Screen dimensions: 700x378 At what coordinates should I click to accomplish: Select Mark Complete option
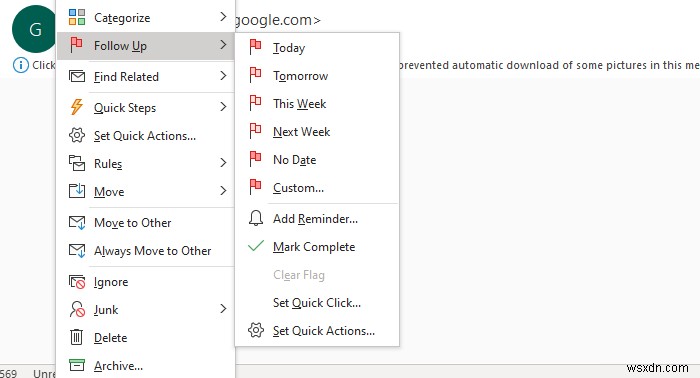317,246
